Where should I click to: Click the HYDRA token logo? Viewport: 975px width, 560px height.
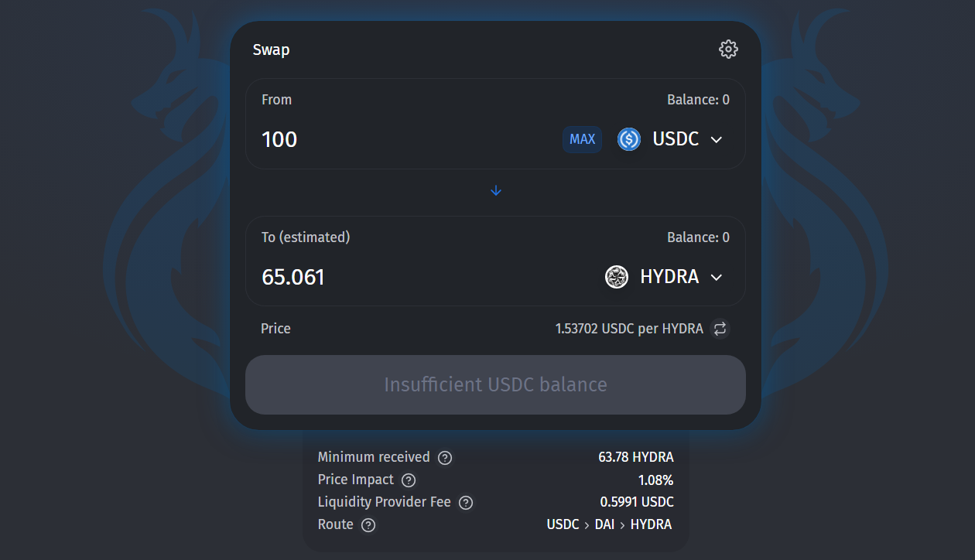(x=617, y=277)
